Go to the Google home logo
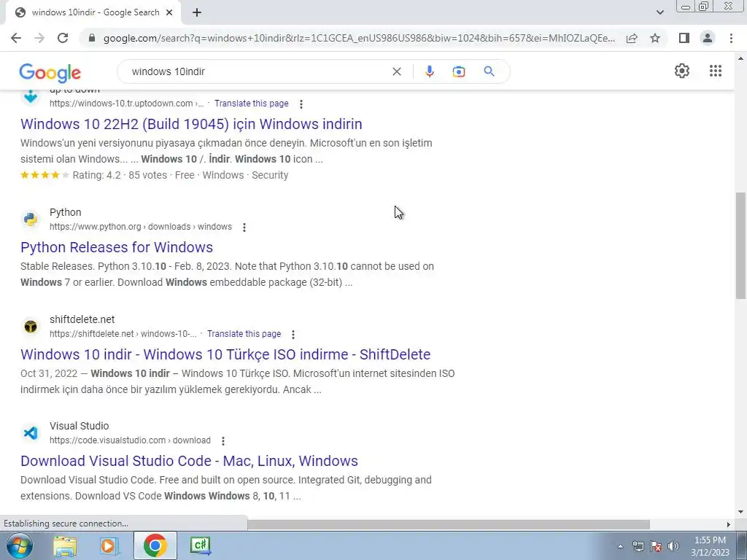Screen dimensions: 747x560 [50, 72]
